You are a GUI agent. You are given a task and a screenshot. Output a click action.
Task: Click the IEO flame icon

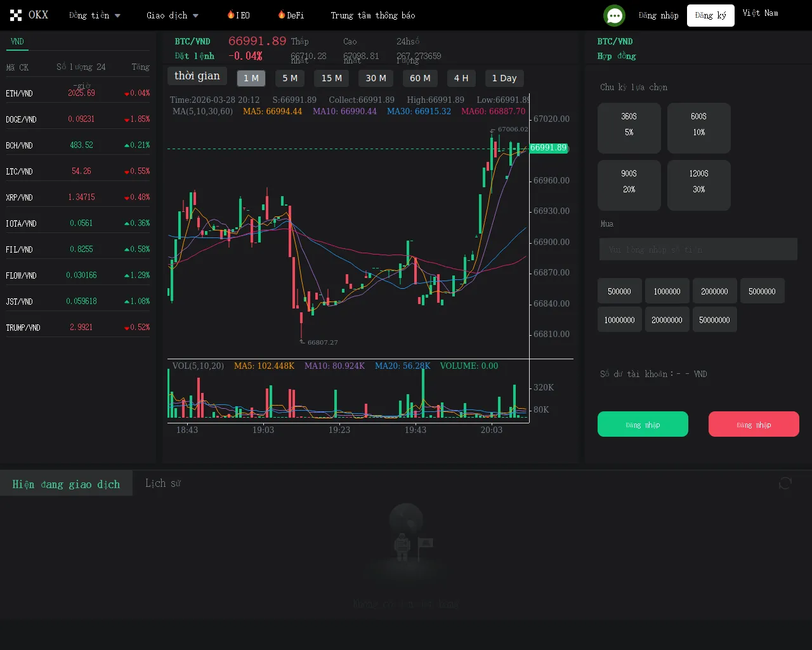tap(231, 15)
